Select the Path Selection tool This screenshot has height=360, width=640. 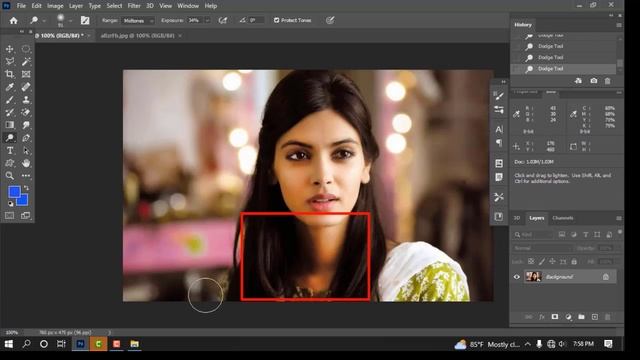[26, 151]
